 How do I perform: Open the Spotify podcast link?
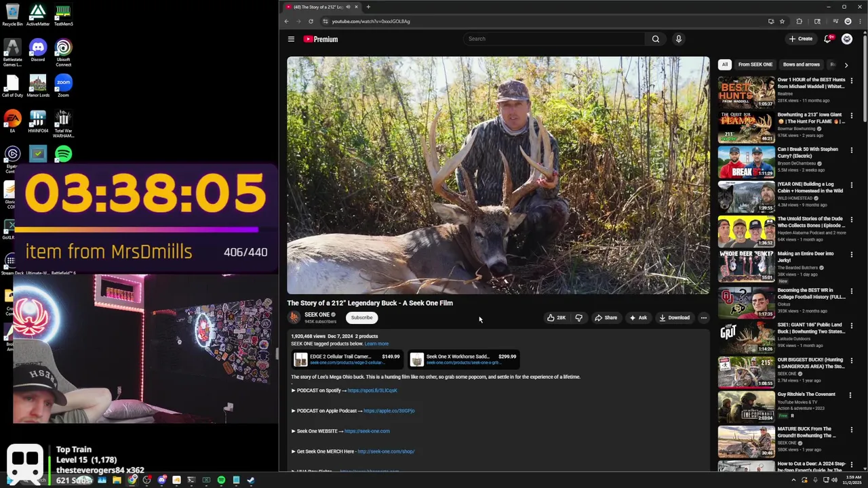coord(372,390)
